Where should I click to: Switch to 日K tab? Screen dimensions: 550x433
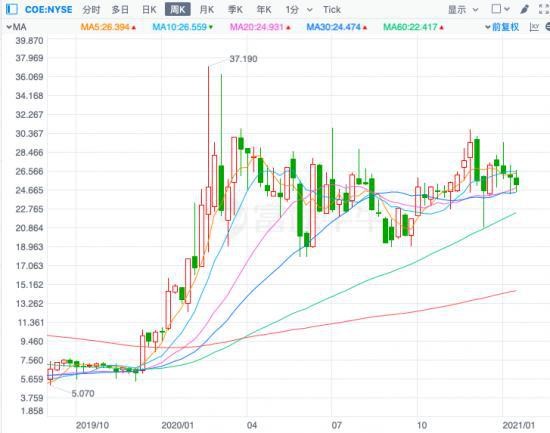(x=149, y=10)
